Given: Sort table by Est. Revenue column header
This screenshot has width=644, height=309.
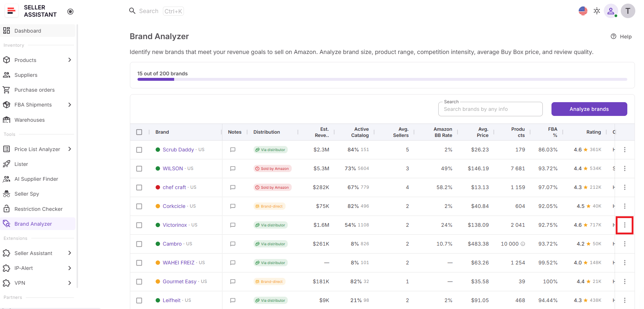Looking at the screenshot, I should (x=322, y=132).
